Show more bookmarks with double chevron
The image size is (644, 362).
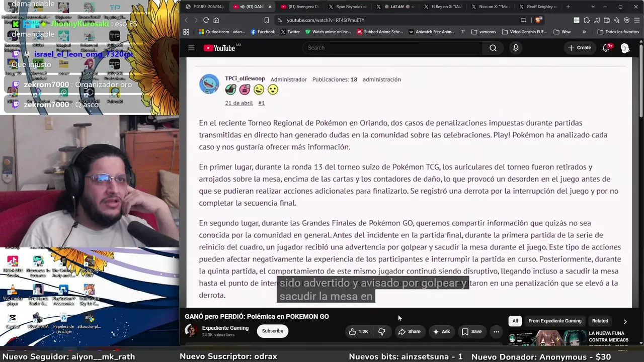point(584,32)
